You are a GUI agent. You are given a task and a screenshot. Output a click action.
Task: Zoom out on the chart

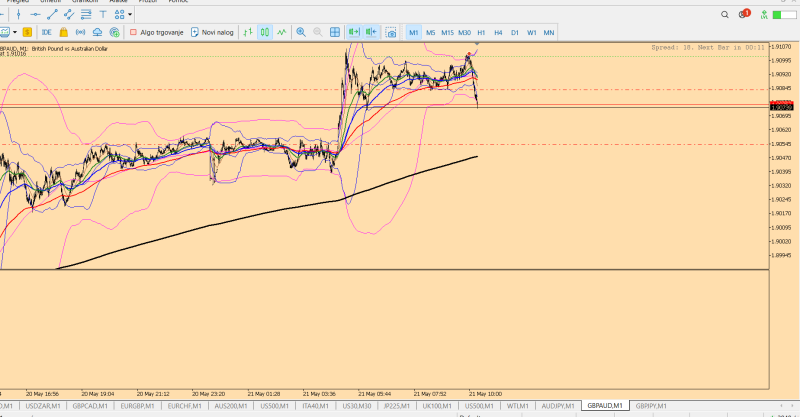click(x=318, y=32)
